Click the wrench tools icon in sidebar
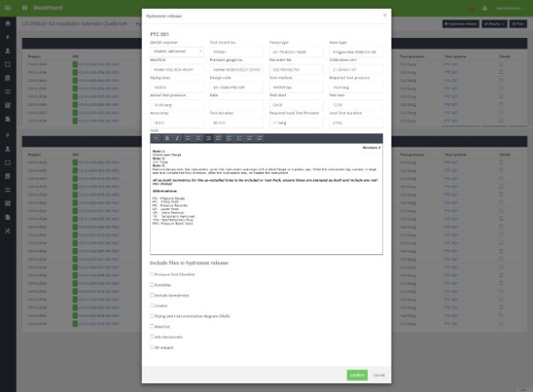Screen dimensions: 533x392 8,230
